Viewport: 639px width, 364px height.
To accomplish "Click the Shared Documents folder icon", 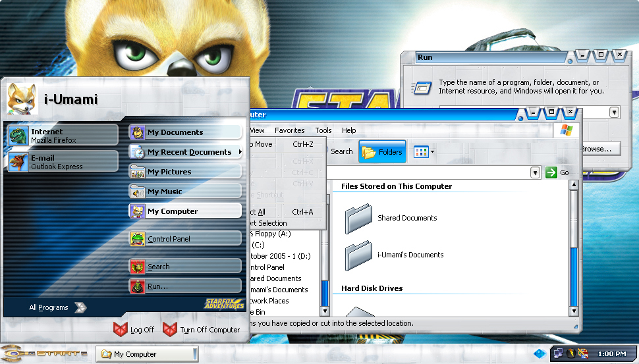I will click(x=359, y=219).
